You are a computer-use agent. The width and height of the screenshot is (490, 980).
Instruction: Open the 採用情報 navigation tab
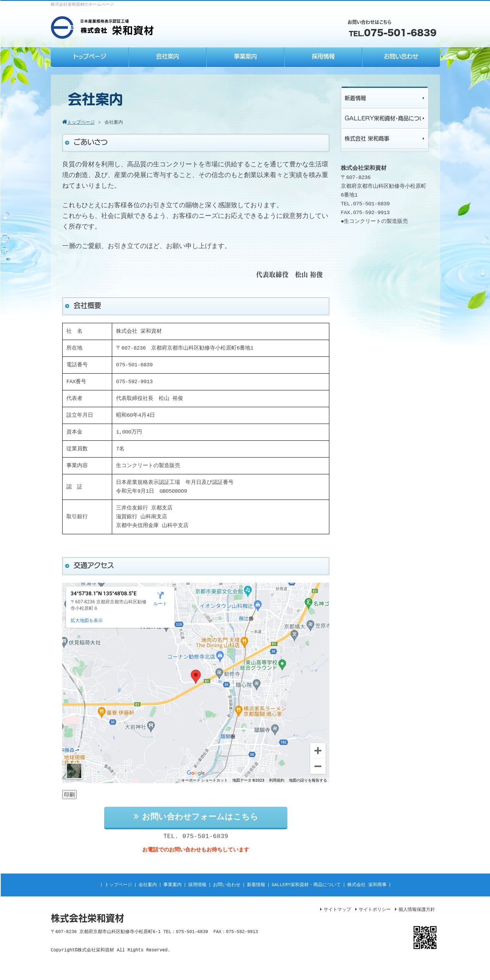pos(323,57)
